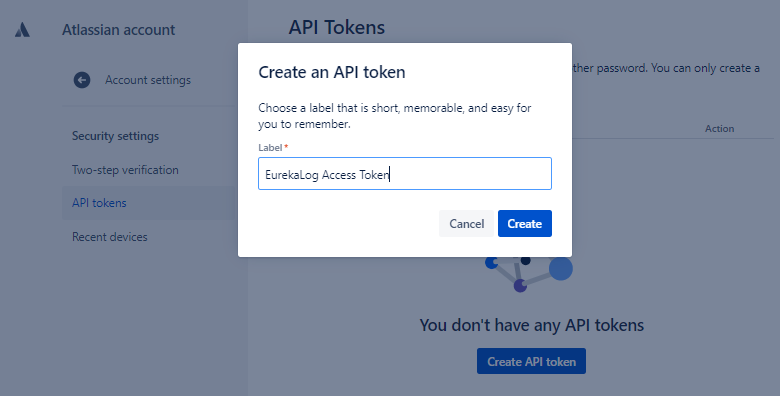Click the back arrow beside Account settings
Screen dimensions: 780x396
click(x=82, y=80)
